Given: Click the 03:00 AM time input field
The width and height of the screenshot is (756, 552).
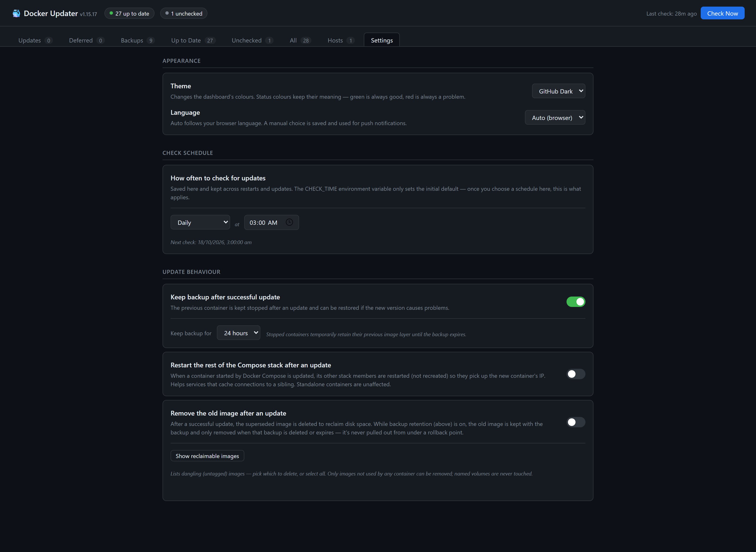Looking at the screenshot, I should pyautogui.click(x=271, y=222).
